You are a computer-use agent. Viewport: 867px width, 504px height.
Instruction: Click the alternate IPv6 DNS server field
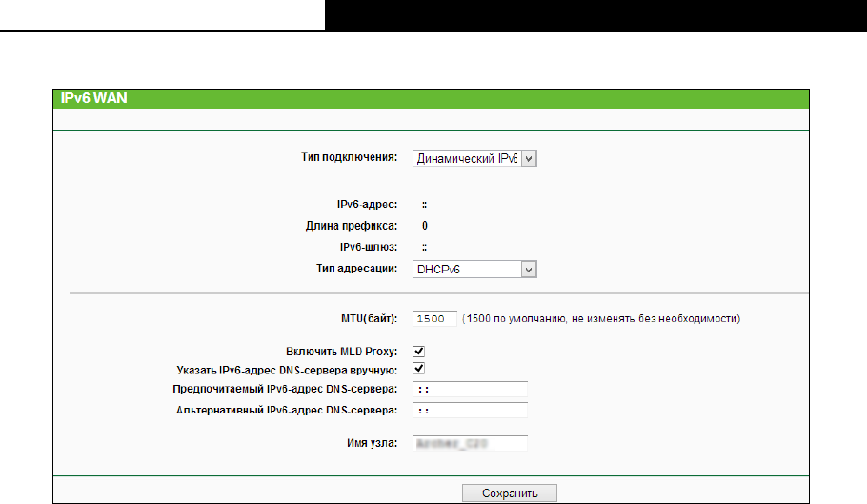[x=470, y=411]
